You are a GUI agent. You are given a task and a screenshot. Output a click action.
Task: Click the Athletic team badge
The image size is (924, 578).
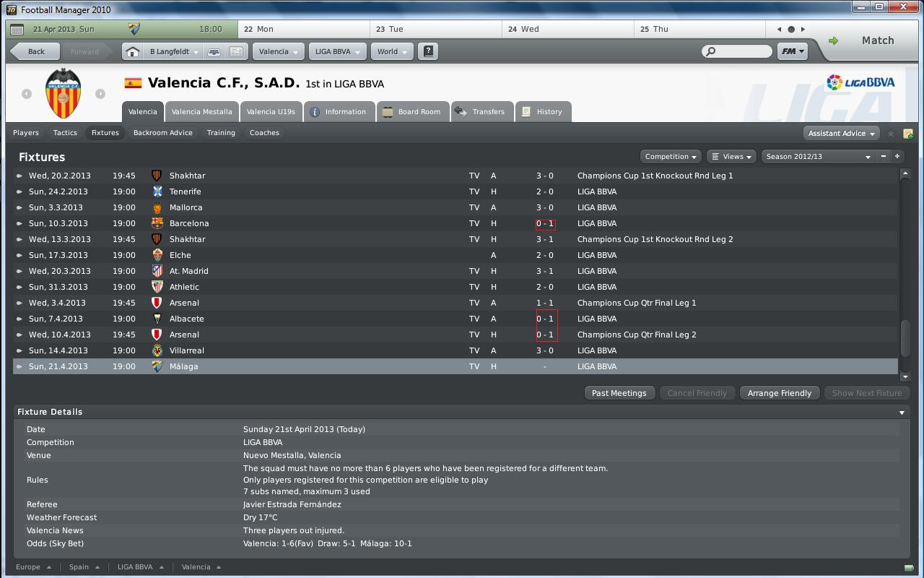click(x=157, y=287)
